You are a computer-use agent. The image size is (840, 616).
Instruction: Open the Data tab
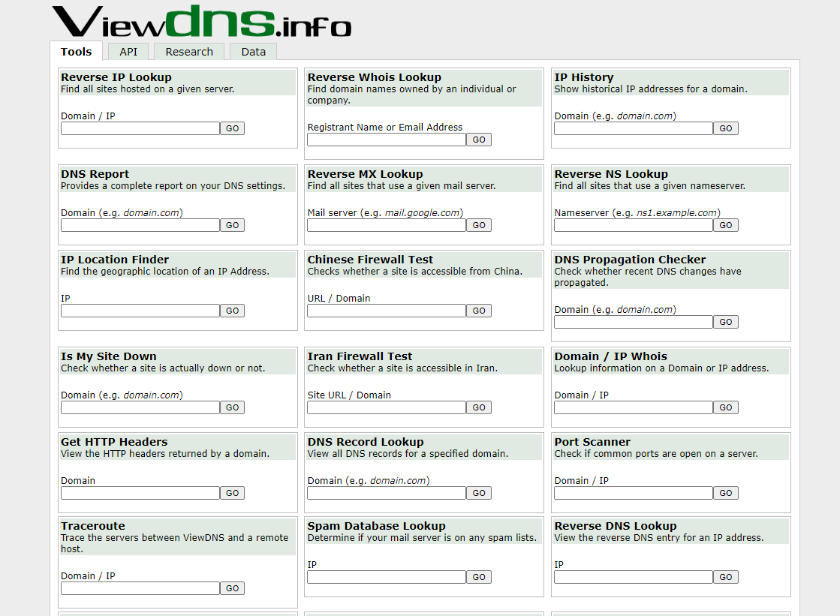pos(254,52)
